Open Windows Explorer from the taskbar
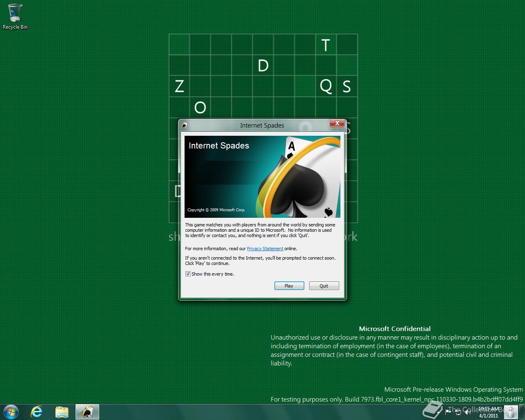 coord(62,412)
